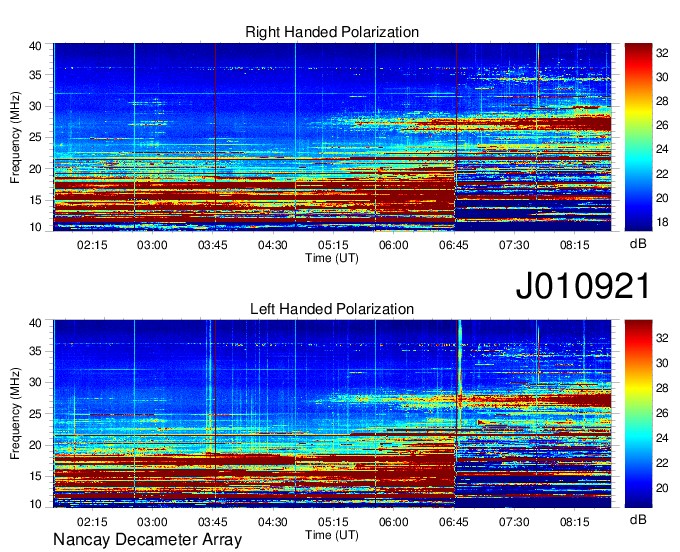Click the 20 value on bottom color bar scale

662,488
